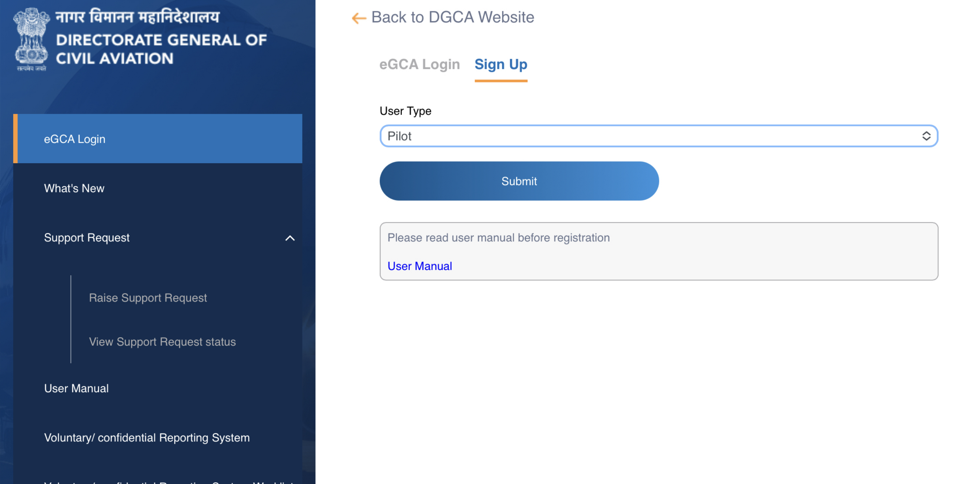Open Voluntary/confidential Reporting System

pyautogui.click(x=146, y=438)
